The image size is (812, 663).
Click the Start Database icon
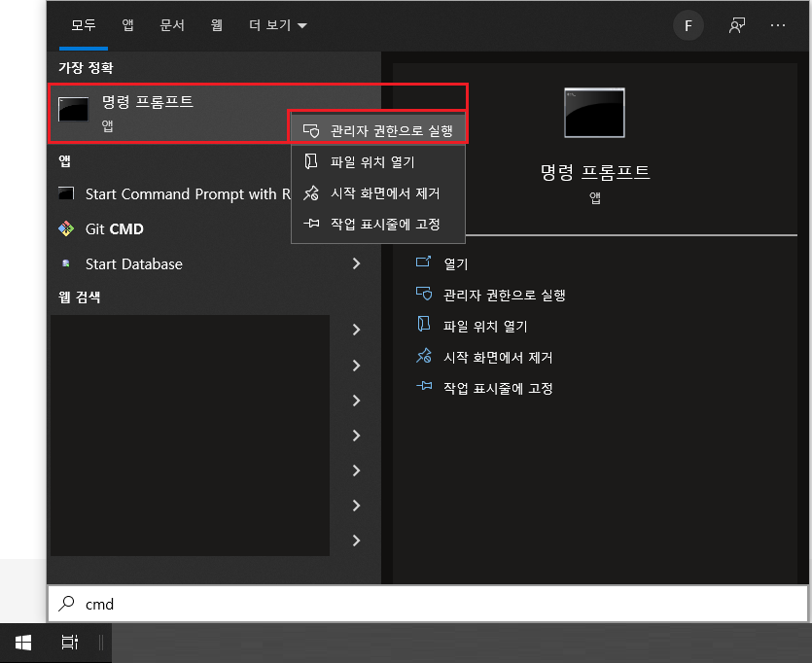coord(66,263)
